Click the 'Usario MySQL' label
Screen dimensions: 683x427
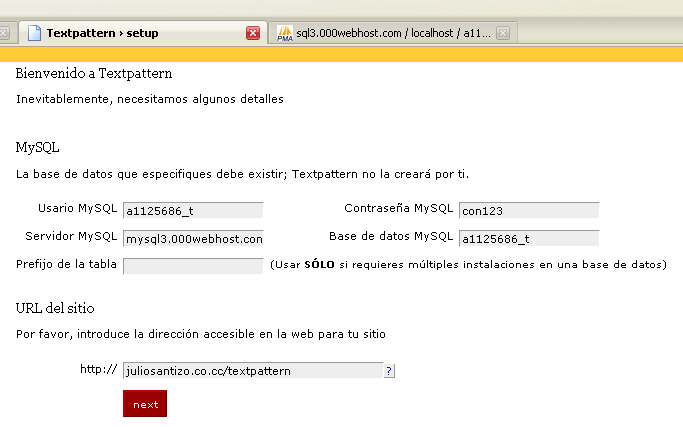point(78,208)
